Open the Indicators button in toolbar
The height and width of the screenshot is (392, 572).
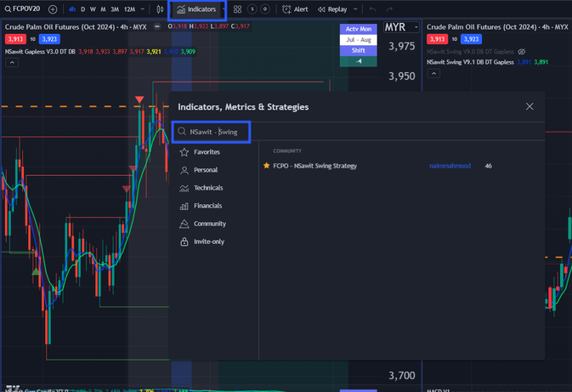[196, 9]
